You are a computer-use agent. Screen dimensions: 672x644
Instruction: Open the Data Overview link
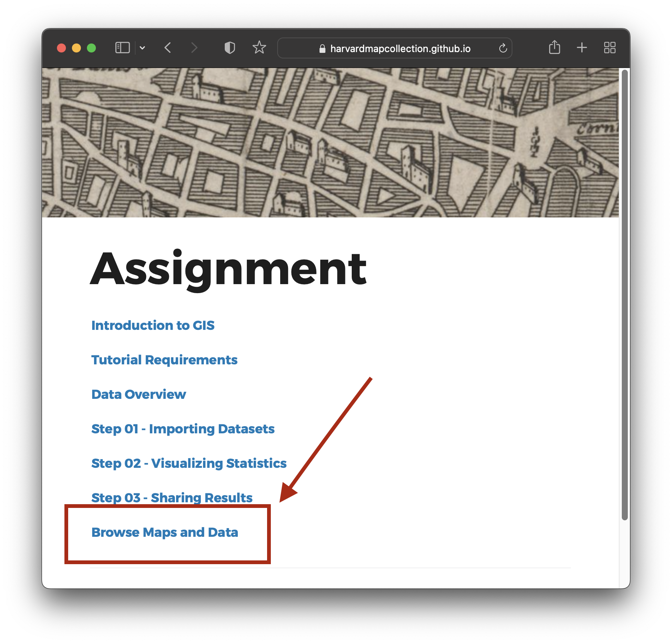[139, 394]
